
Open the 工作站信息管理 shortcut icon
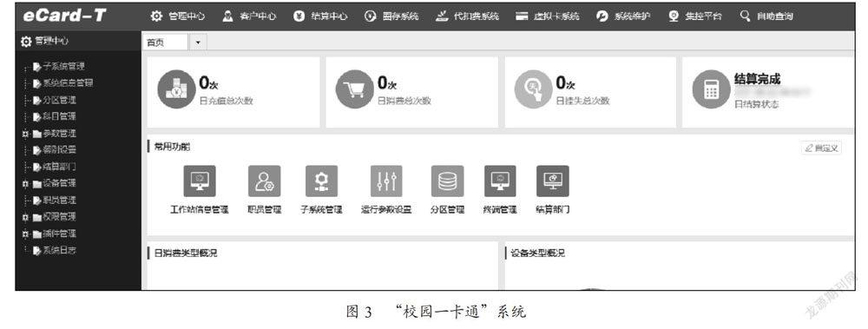200,181
